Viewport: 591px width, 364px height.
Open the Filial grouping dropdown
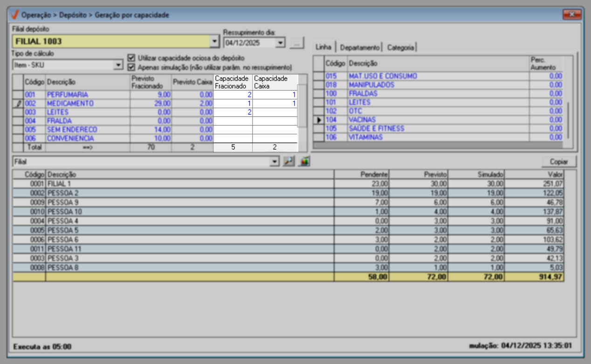pyautogui.click(x=275, y=162)
